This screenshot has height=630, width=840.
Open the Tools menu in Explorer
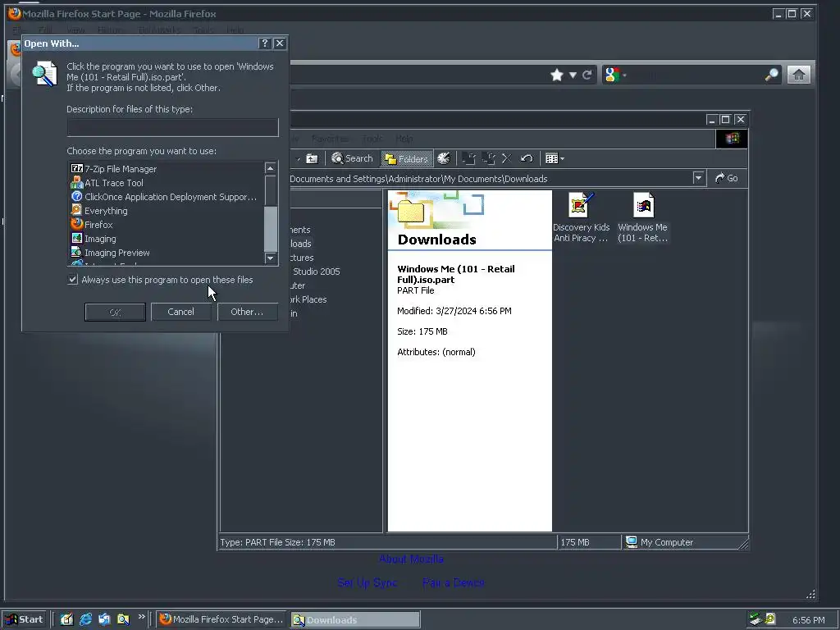click(x=372, y=139)
